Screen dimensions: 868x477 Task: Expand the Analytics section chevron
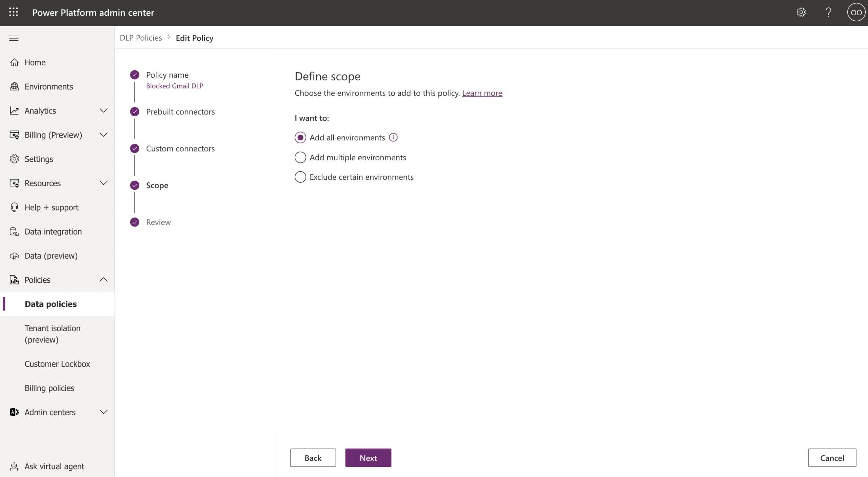pos(103,111)
